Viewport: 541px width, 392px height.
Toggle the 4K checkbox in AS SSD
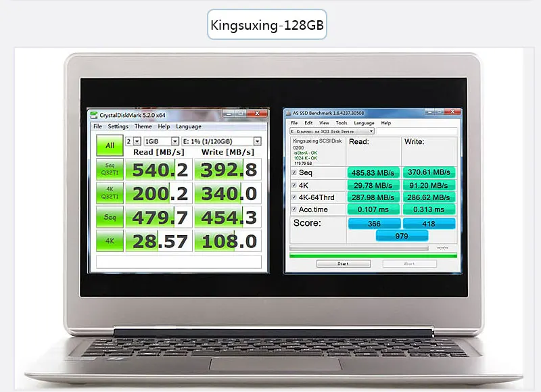294,185
